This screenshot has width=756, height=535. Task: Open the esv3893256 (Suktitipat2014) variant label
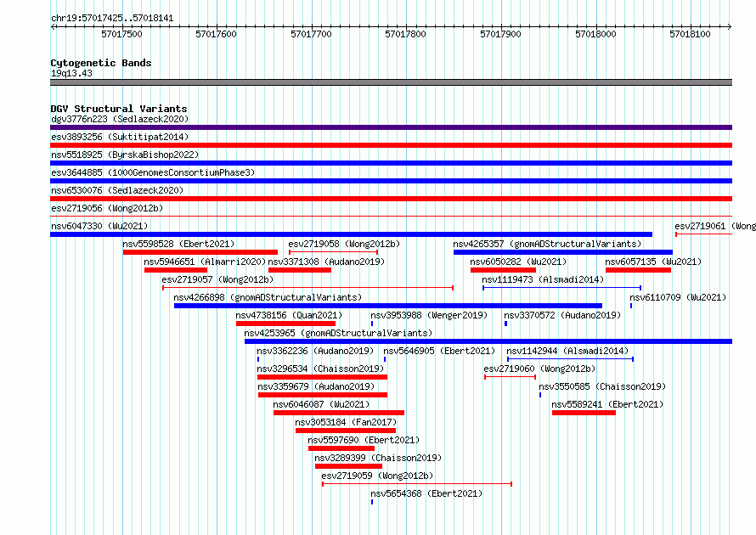click(x=120, y=137)
